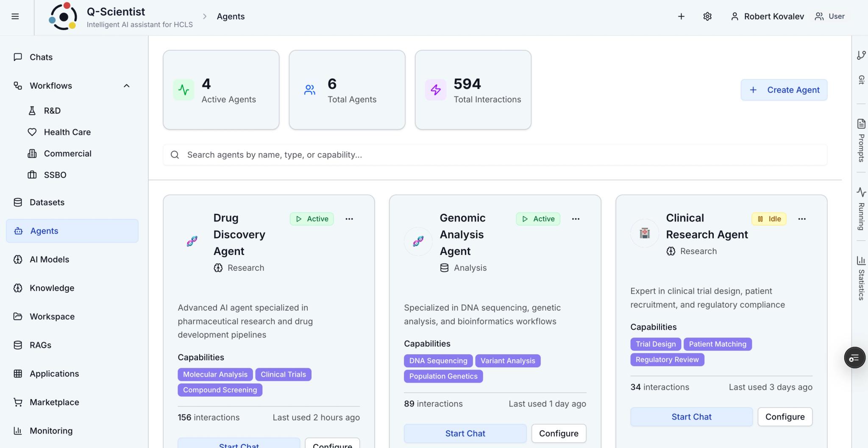This screenshot has height=448, width=868.
Task: Click the Create Agent button
Action: click(x=783, y=90)
